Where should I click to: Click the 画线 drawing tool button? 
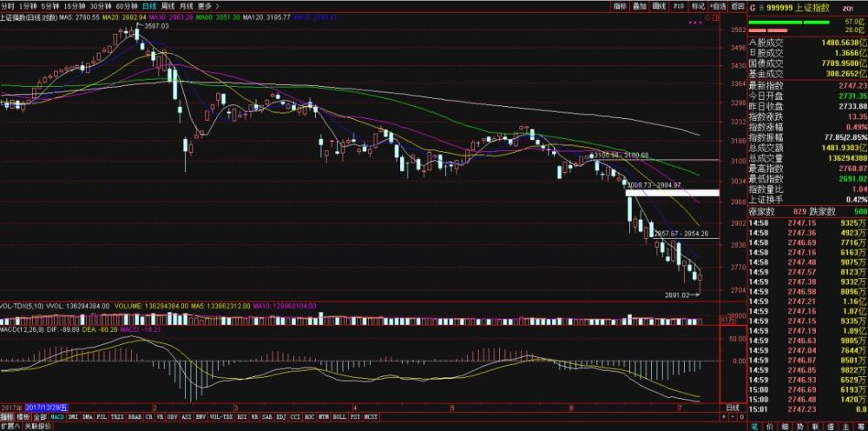[659, 6]
